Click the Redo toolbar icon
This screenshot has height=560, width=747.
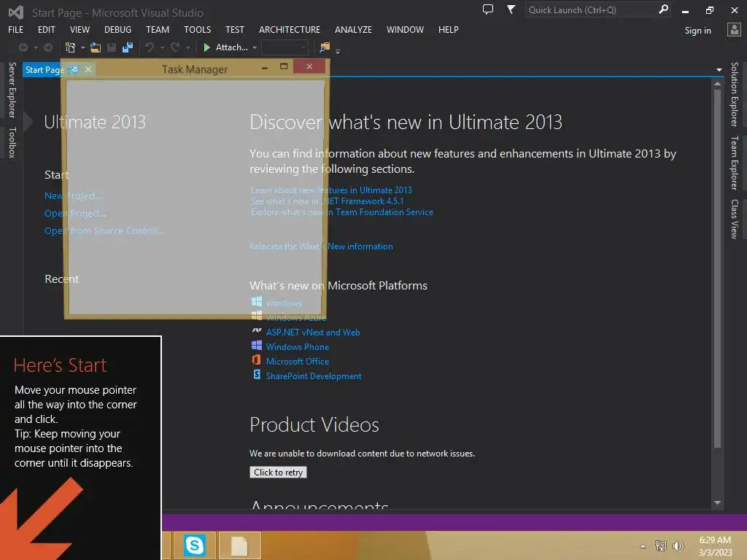(x=175, y=47)
